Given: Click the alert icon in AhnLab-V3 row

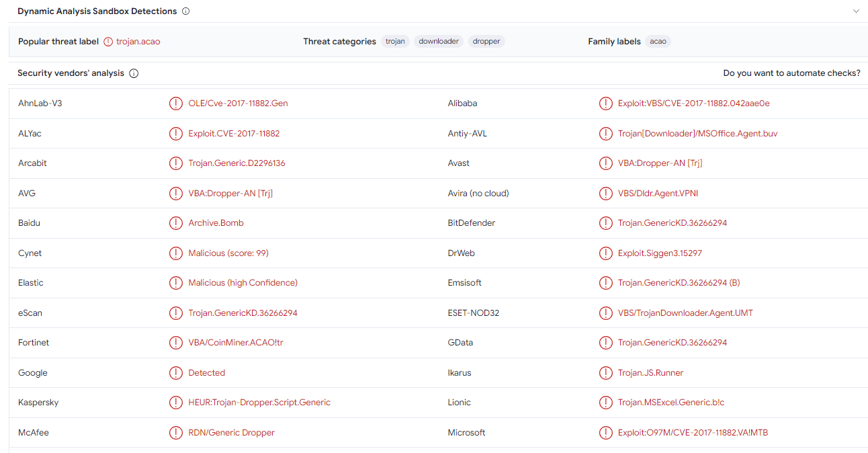Looking at the screenshot, I should (x=175, y=104).
